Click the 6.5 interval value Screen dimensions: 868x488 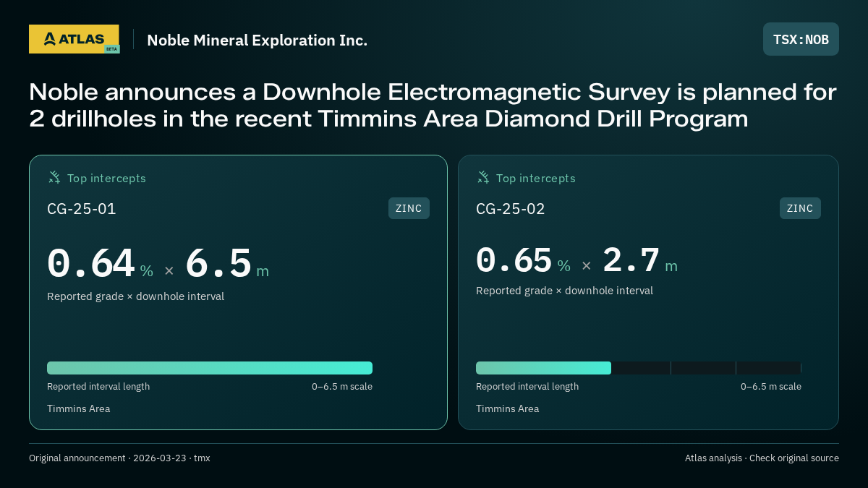click(218, 263)
